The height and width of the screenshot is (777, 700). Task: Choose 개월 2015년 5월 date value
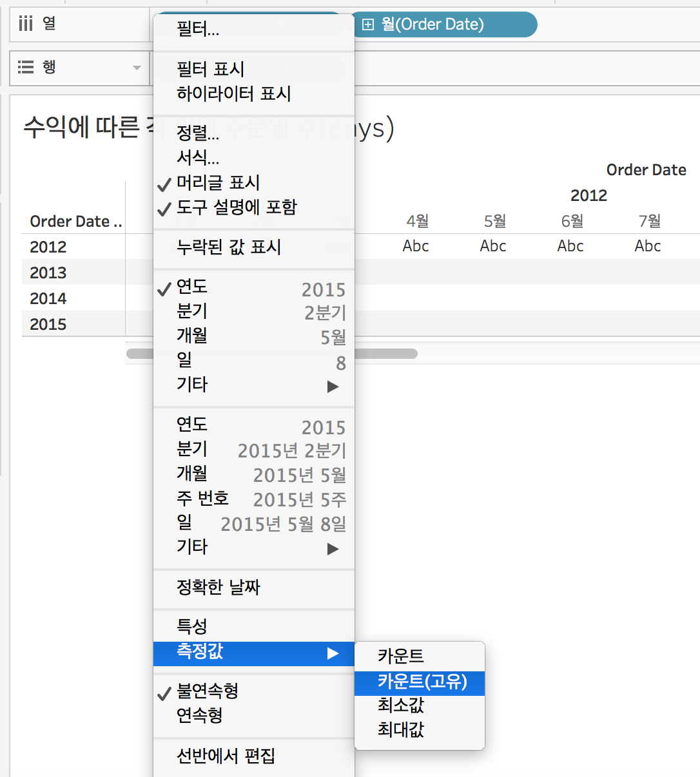254,474
